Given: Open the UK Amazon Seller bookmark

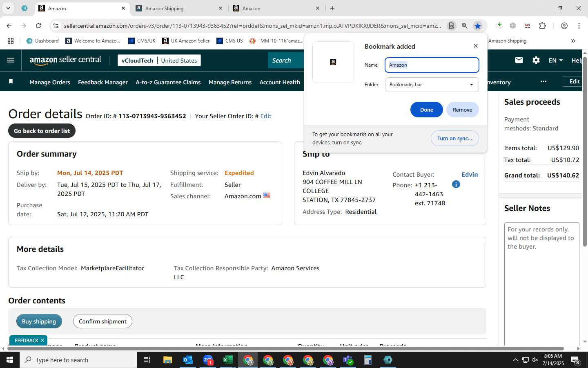Looking at the screenshot, I should click(x=186, y=41).
